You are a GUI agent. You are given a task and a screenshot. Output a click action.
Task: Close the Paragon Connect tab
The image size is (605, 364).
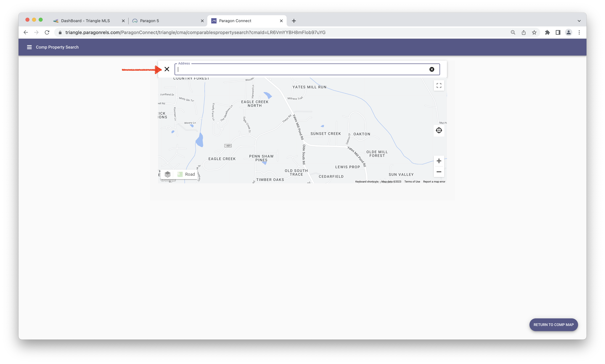click(281, 21)
